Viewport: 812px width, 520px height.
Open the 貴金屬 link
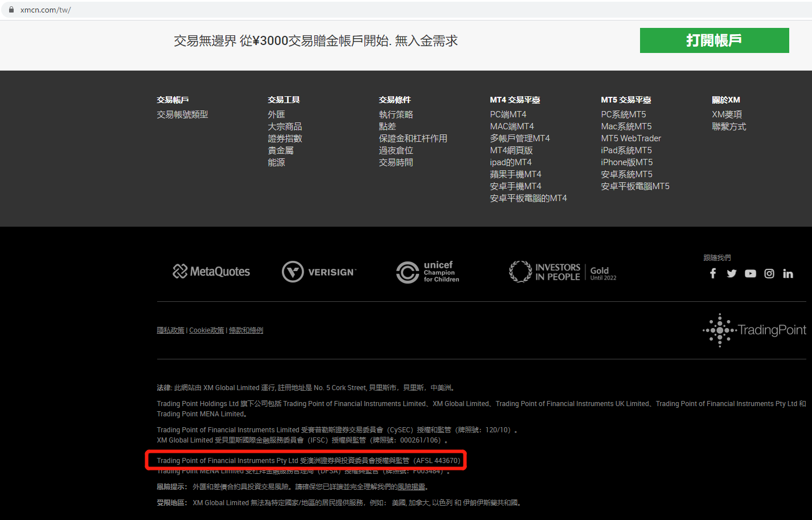[x=281, y=150]
